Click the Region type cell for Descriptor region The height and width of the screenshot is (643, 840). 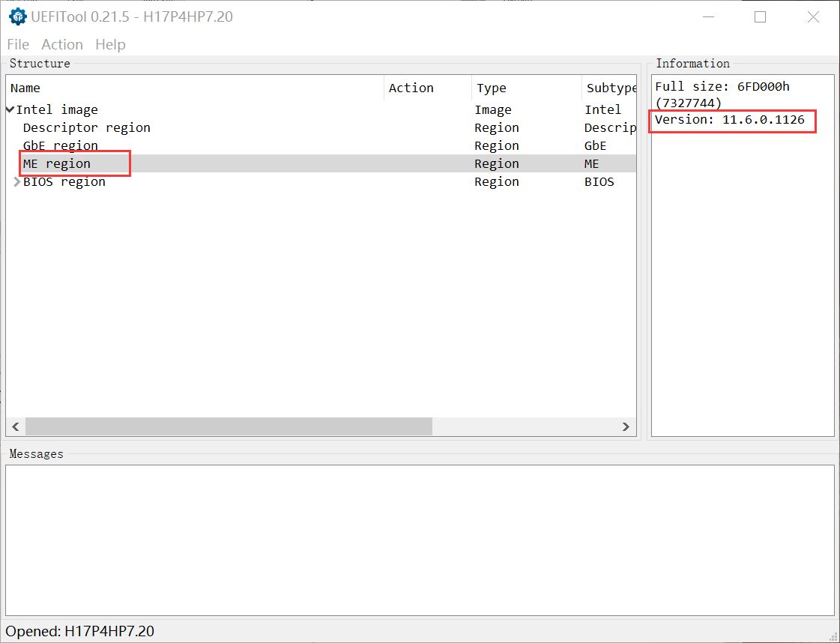497,127
